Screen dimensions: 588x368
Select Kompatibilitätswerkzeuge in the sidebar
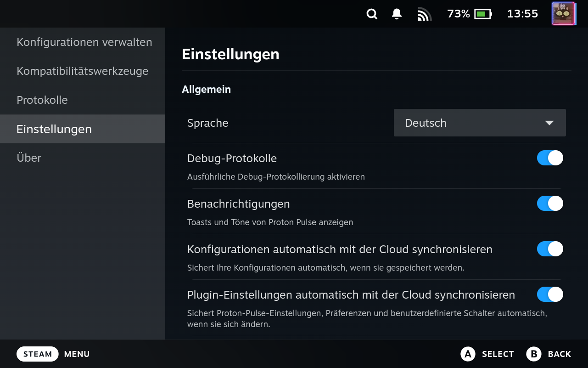click(x=83, y=71)
